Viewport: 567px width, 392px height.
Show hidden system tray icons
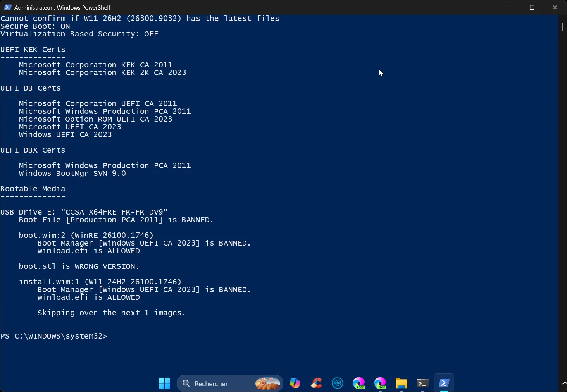[564, 383]
